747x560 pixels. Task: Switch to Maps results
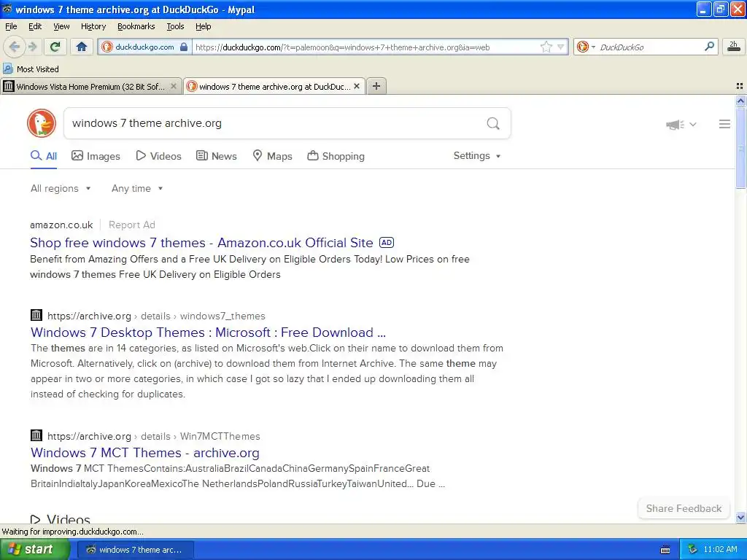[273, 156]
